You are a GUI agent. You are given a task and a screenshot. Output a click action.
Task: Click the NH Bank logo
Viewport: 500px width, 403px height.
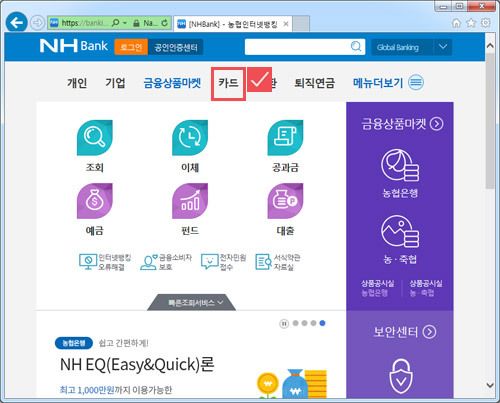(74, 46)
